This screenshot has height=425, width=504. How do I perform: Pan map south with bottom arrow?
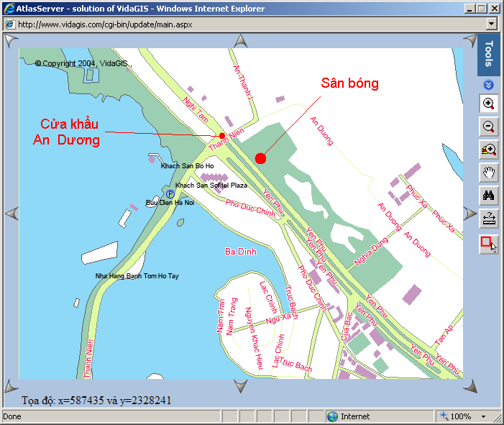(x=240, y=387)
